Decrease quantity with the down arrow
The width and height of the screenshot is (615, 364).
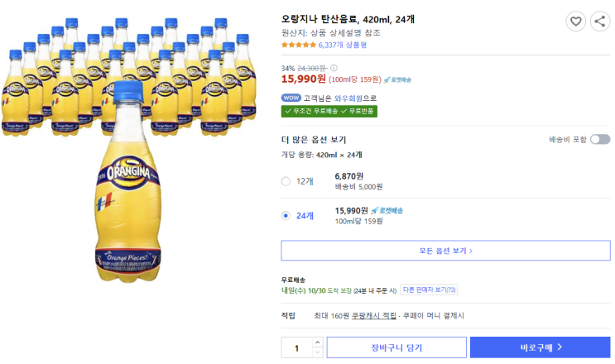click(x=319, y=353)
